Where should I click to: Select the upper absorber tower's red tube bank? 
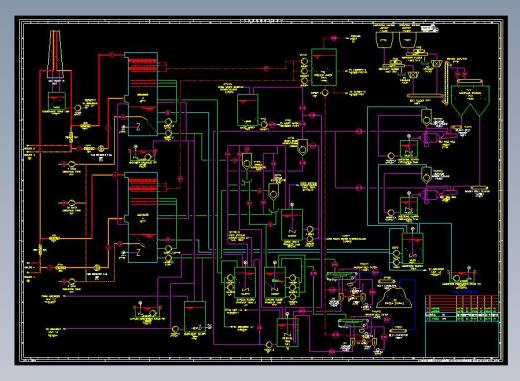[143, 65]
